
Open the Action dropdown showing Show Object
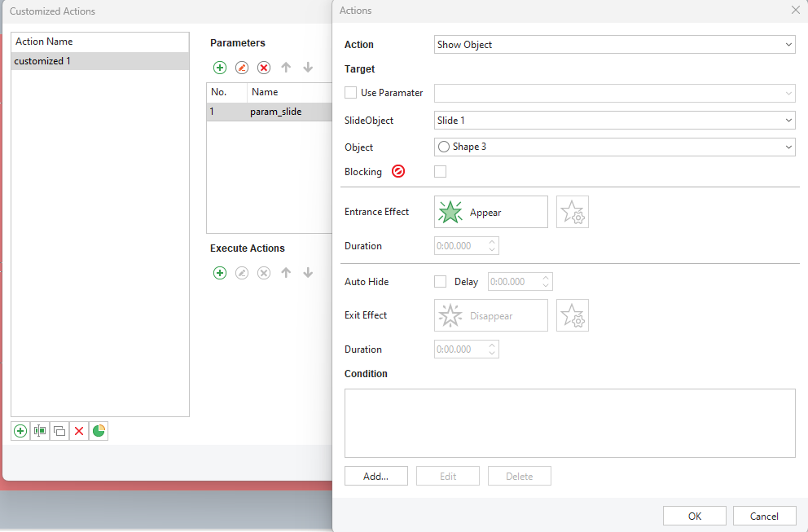point(615,44)
